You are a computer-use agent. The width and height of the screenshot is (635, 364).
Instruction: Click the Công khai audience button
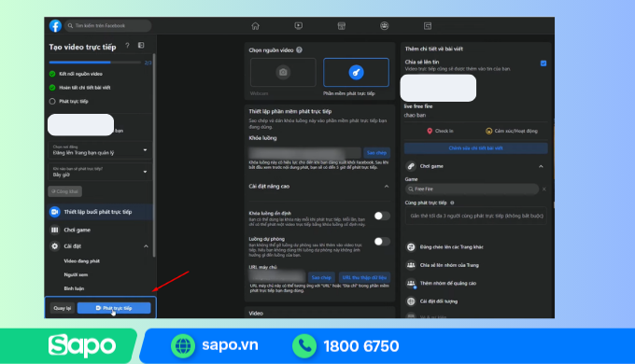(x=65, y=191)
